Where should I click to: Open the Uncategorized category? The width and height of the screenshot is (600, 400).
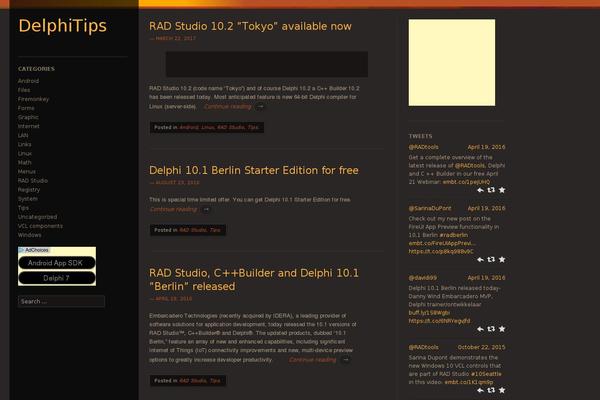[x=37, y=217]
